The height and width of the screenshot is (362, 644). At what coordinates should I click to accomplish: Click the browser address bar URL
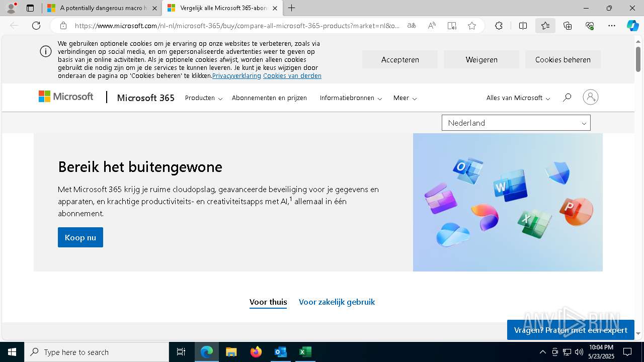(x=236, y=26)
